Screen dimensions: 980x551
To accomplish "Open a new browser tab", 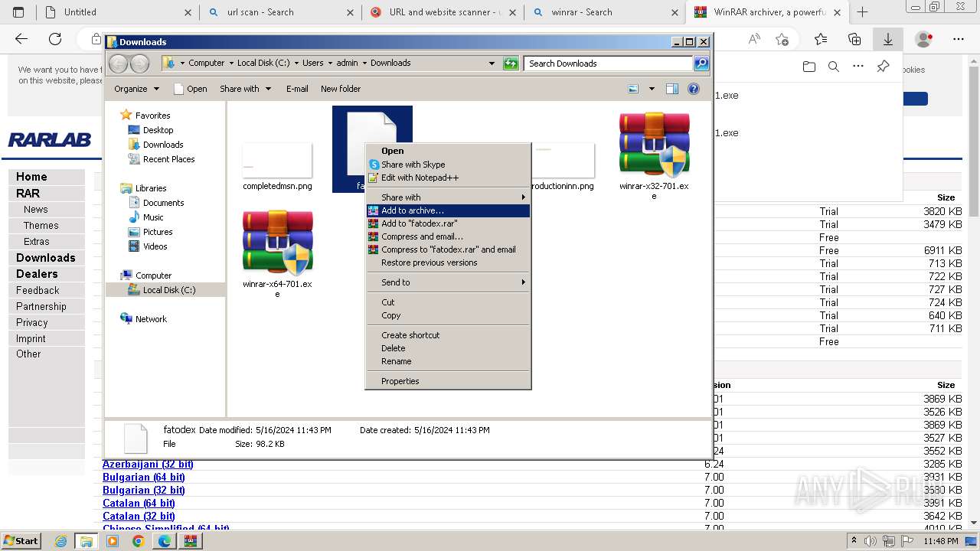I will point(862,12).
